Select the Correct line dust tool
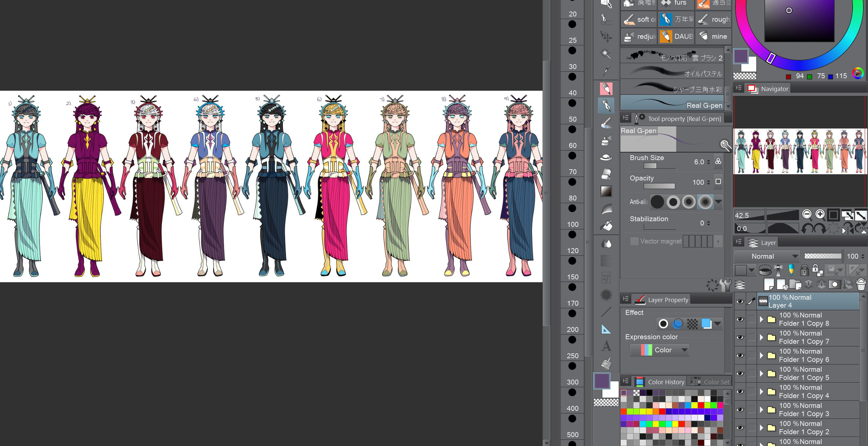The width and height of the screenshot is (868, 446). pyautogui.click(x=606, y=364)
